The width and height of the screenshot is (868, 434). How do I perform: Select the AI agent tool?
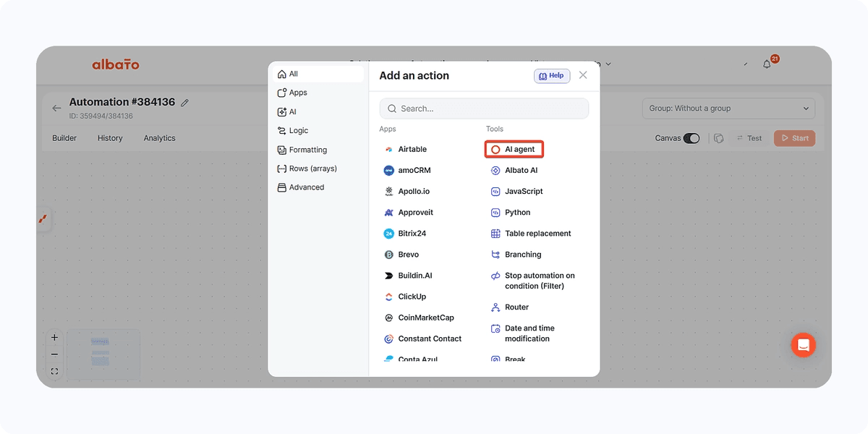click(514, 149)
